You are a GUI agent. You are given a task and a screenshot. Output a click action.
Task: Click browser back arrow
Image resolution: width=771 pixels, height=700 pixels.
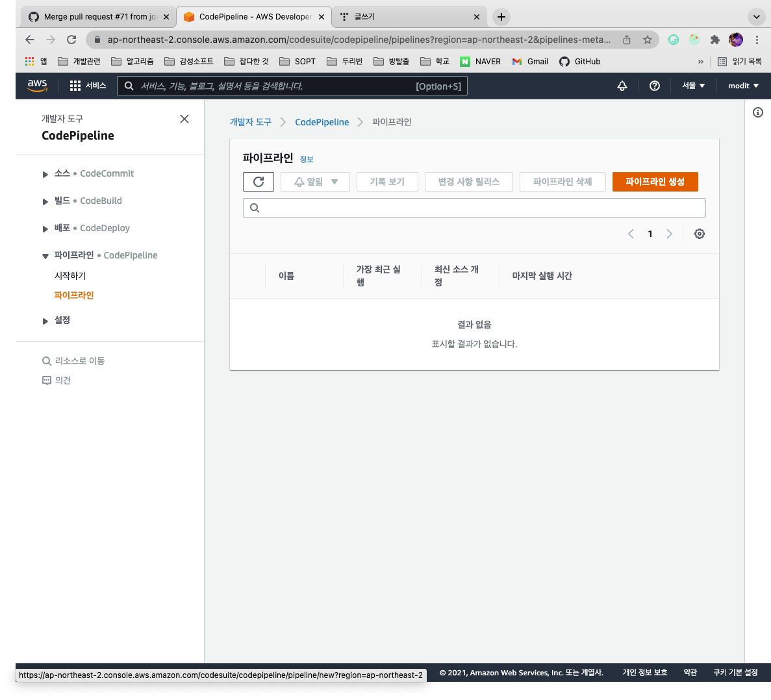(29, 40)
